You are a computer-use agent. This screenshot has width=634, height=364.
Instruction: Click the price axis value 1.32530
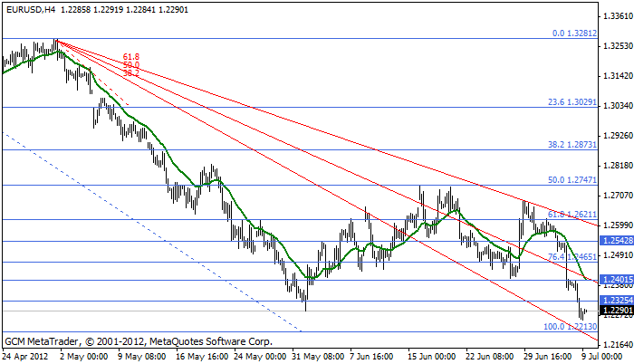[618, 46]
